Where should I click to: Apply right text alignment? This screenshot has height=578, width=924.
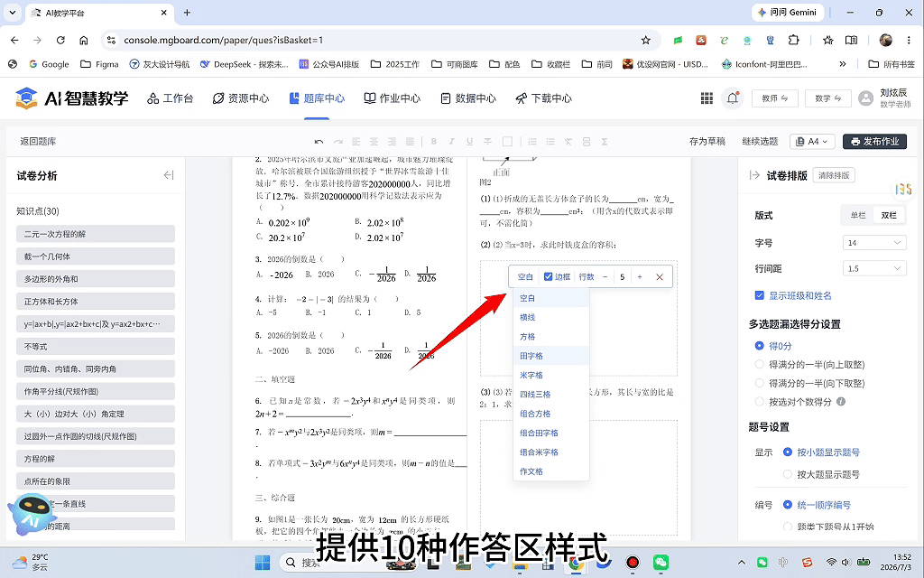392,142
